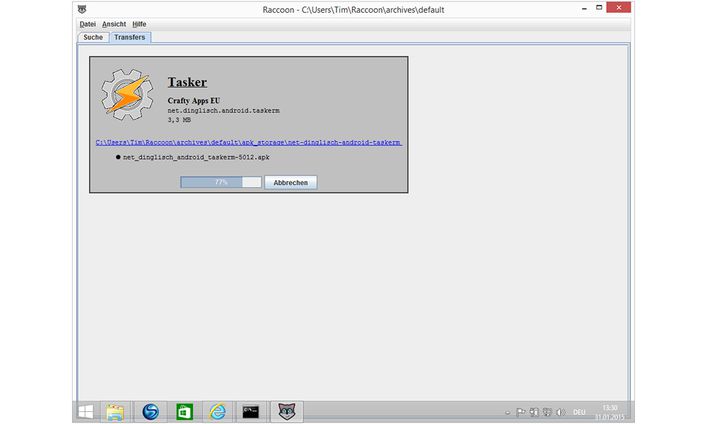This screenshot has height=424, width=708.
Task: Open the Ansicht menu
Action: click(x=114, y=24)
